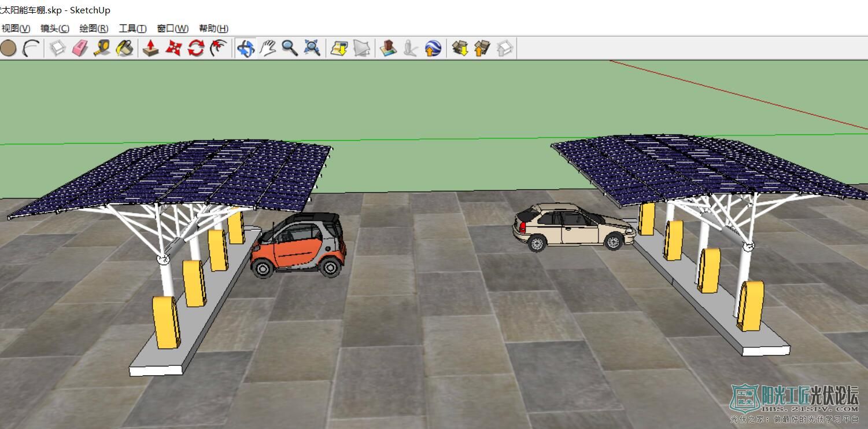This screenshot has height=429, width=868.
Task: Click Get Models download icon
Action: (460, 48)
